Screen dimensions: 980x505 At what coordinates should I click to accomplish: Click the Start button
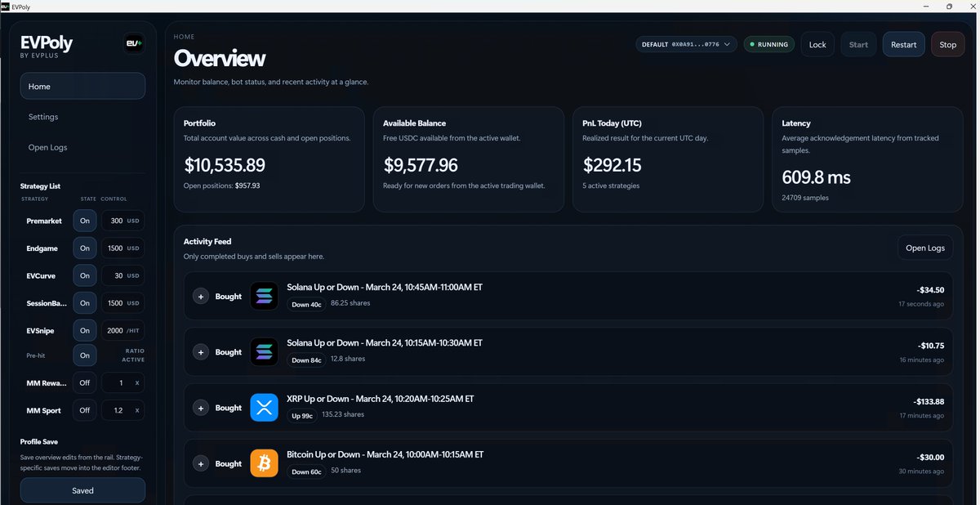(x=858, y=44)
